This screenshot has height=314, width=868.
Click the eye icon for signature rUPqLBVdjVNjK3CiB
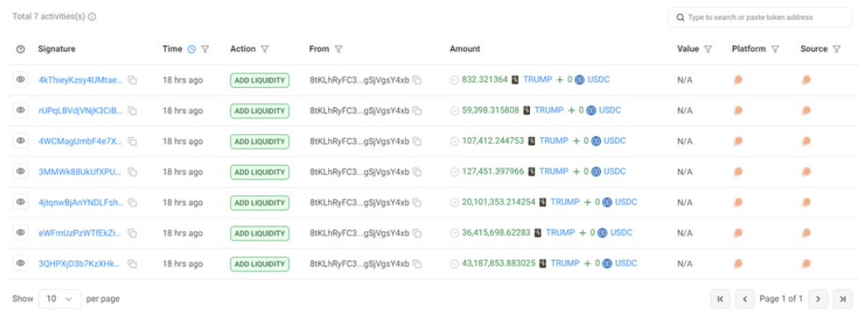[21, 110]
